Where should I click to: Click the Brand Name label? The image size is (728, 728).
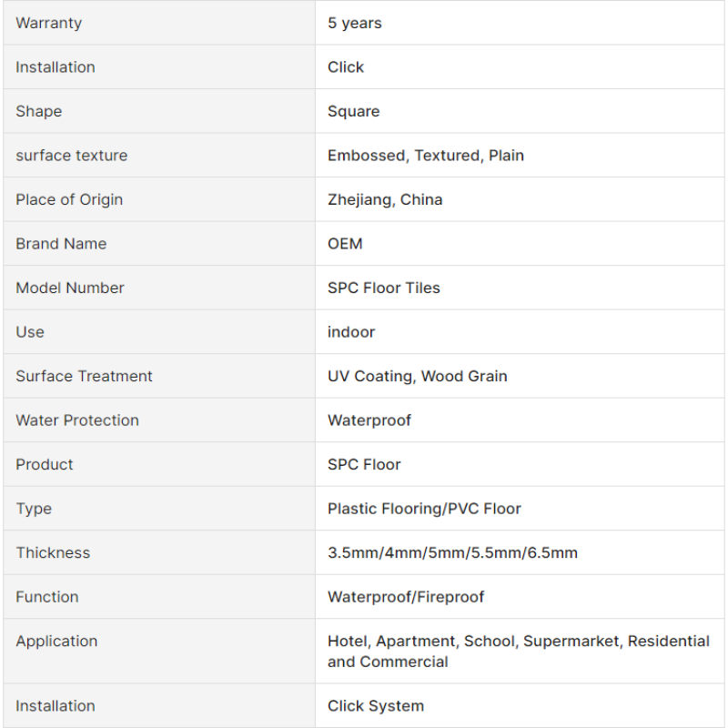tap(61, 244)
